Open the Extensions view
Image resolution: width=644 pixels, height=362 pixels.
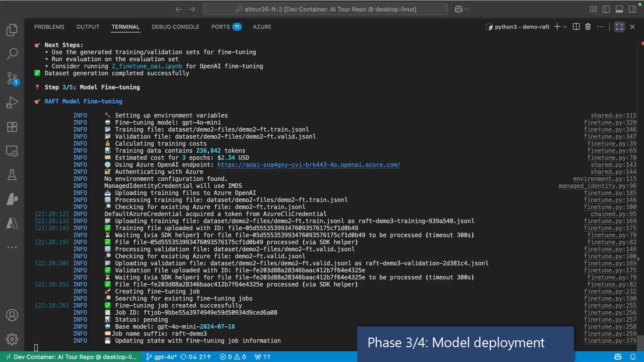(12, 127)
